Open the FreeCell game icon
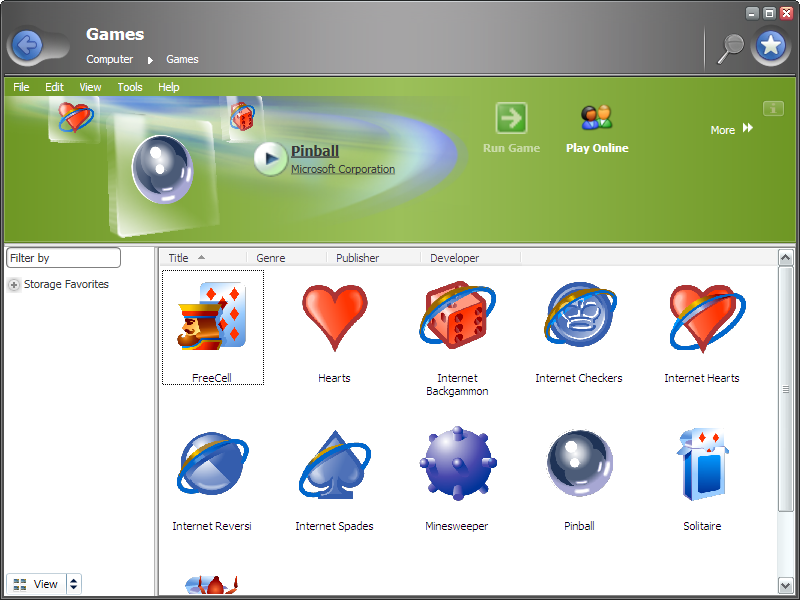800x600 pixels. (x=212, y=316)
